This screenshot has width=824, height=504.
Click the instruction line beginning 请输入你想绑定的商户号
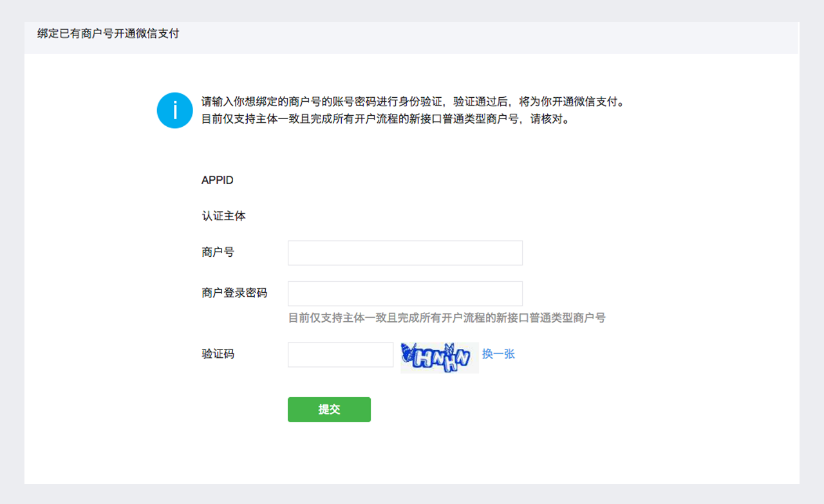click(x=413, y=102)
